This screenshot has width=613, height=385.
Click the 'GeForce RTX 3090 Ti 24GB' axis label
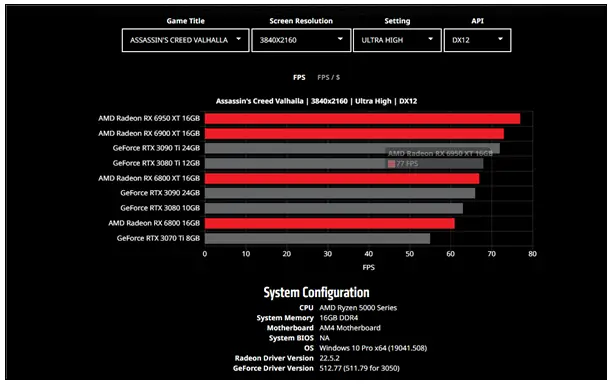(x=156, y=148)
